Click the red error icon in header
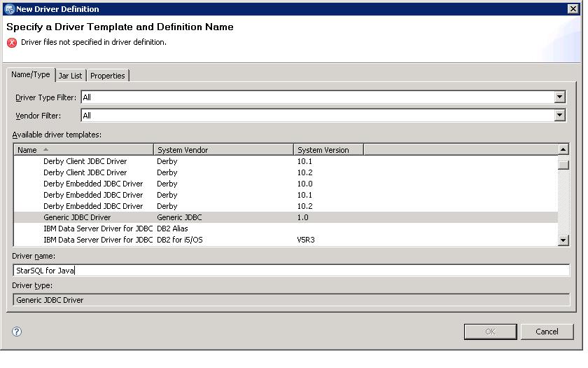 (12, 42)
